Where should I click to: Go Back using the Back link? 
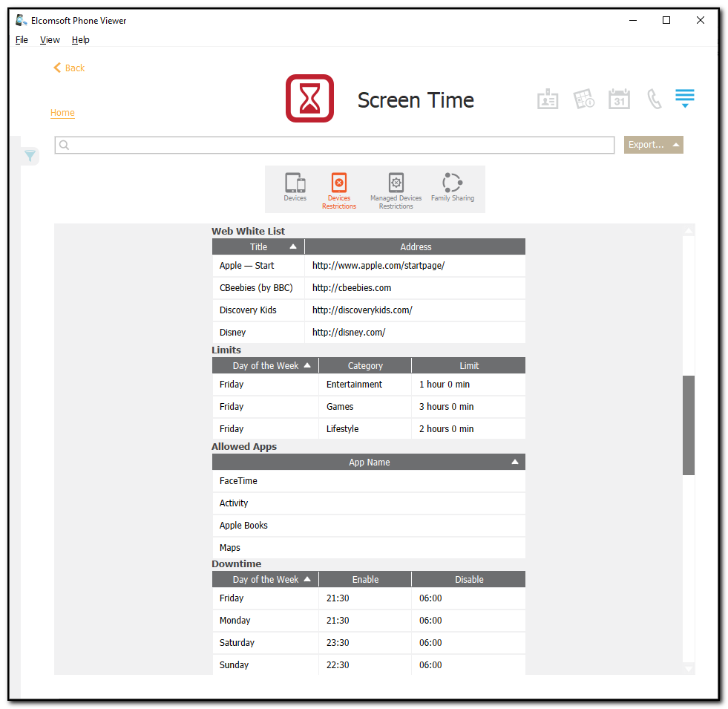pos(68,68)
